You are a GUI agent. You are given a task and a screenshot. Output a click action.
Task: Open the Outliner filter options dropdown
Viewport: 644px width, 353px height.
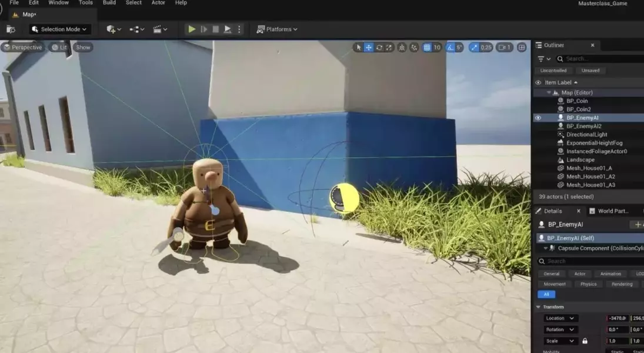point(544,59)
